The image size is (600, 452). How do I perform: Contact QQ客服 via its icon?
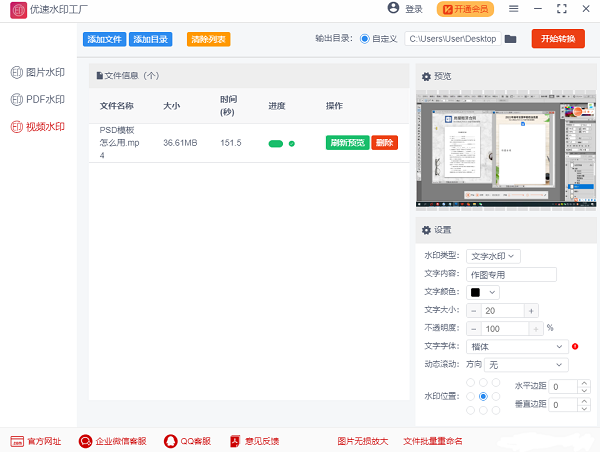pyautogui.click(x=171, y=441)
